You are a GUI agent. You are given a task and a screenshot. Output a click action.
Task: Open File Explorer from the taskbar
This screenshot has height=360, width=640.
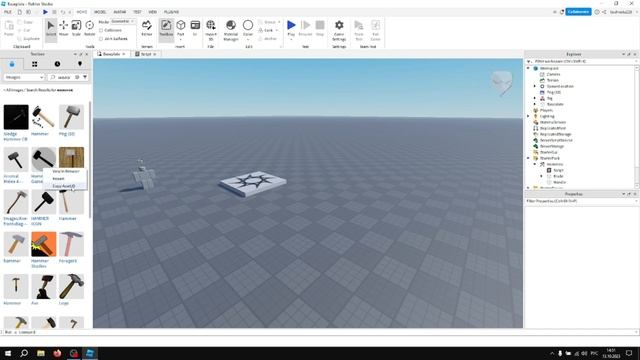[40, 353]
